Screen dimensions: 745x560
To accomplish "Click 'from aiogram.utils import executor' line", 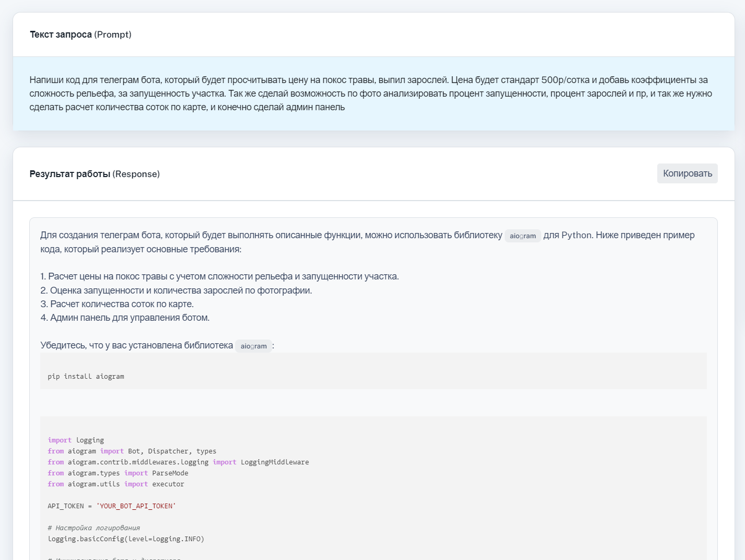I will pyautogui.click(x=115, y=484).
